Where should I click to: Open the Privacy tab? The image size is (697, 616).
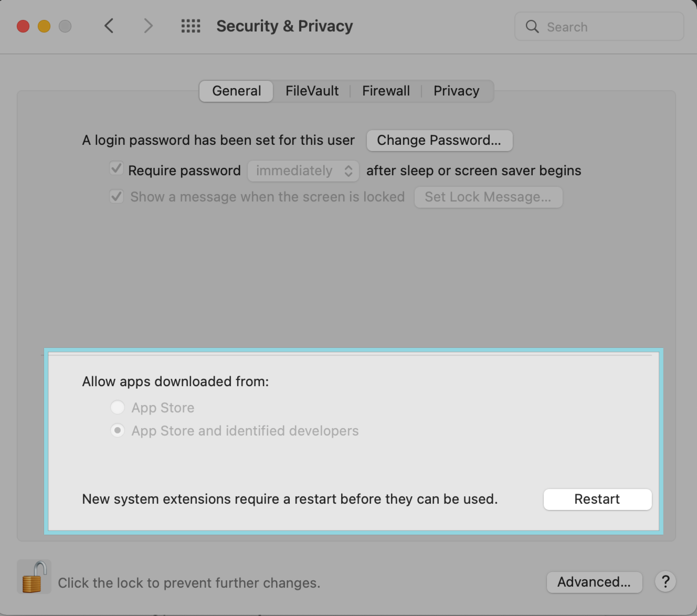pyautogui.click(x=456, y=91)
